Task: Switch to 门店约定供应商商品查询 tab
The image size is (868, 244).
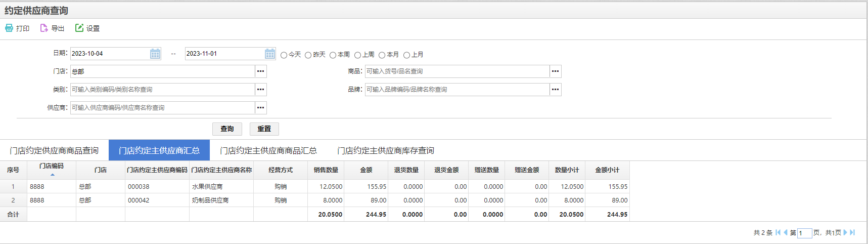Action: click(x=54, y=150)
